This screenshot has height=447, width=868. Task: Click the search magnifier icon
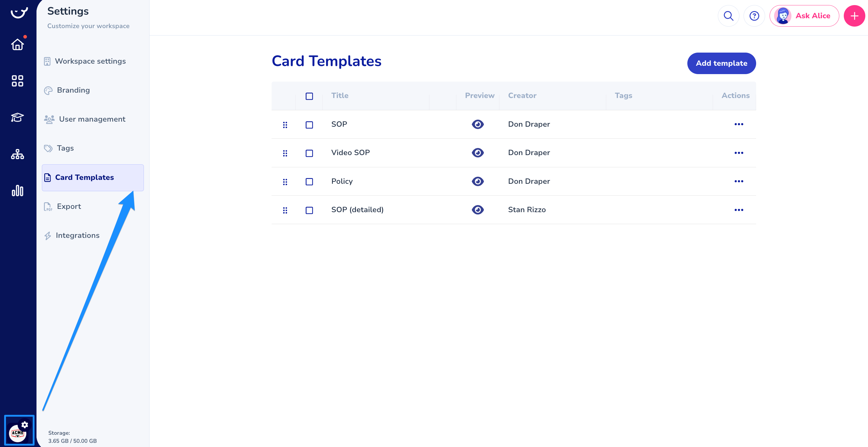tap(729, 16)
